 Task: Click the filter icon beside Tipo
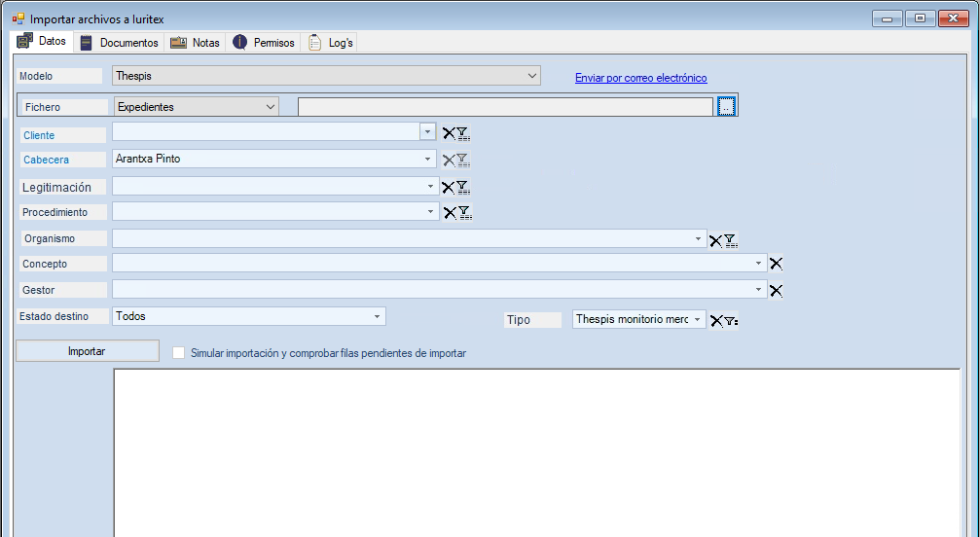730,321
